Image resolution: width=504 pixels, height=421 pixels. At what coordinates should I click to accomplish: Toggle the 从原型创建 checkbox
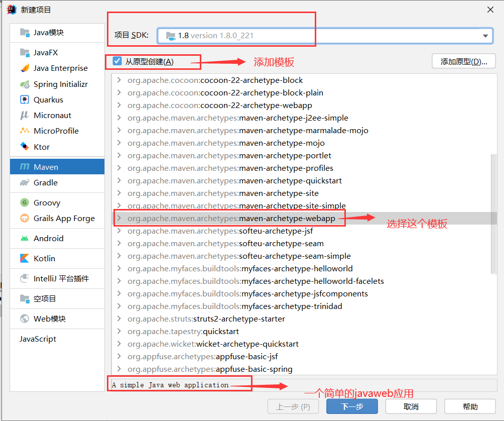click(117, 61)
